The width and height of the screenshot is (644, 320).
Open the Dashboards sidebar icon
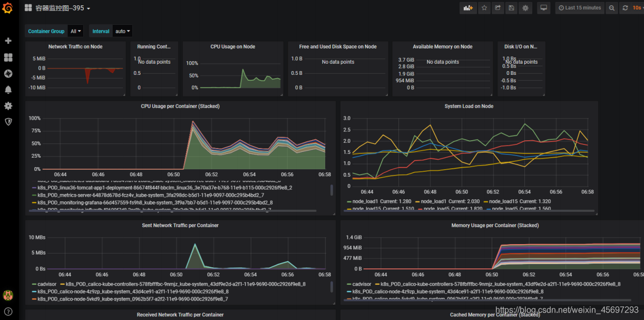8,57
